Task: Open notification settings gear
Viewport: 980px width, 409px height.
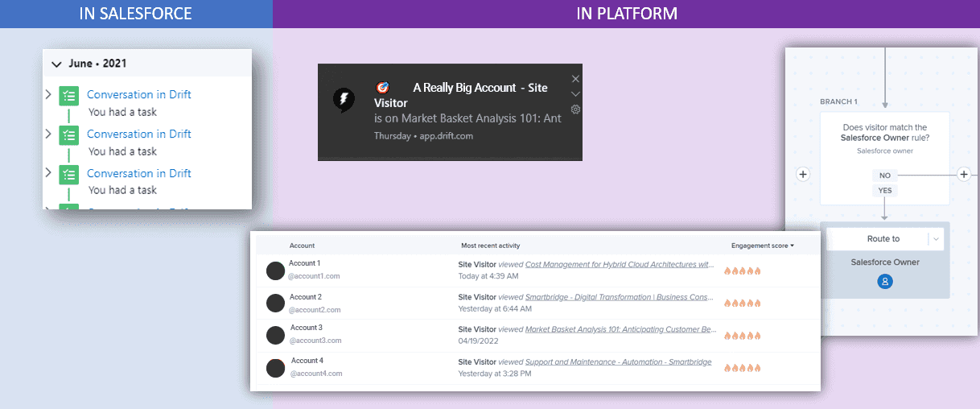Action: pos(575,109)
